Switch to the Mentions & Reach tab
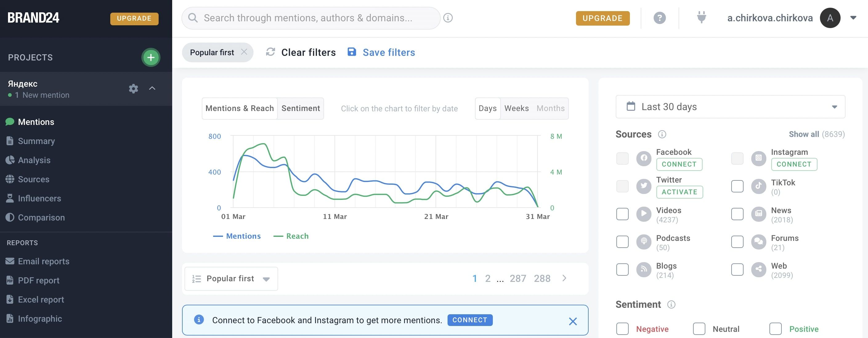 [x=239, y=108]
